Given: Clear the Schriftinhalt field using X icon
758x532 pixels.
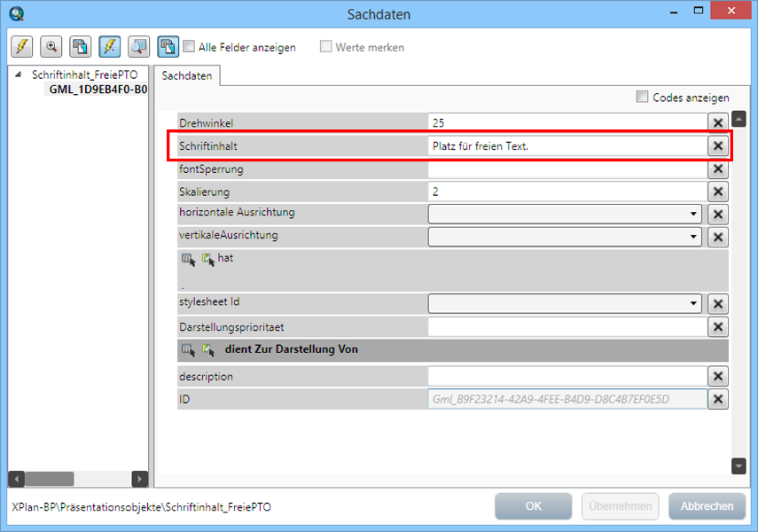Looking at the screenshot, I should point(718,145).
